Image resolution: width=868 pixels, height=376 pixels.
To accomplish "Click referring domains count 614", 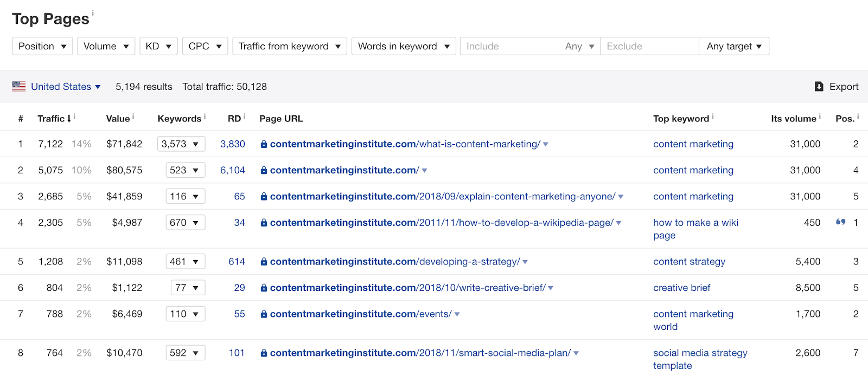I will pos(237,262).
